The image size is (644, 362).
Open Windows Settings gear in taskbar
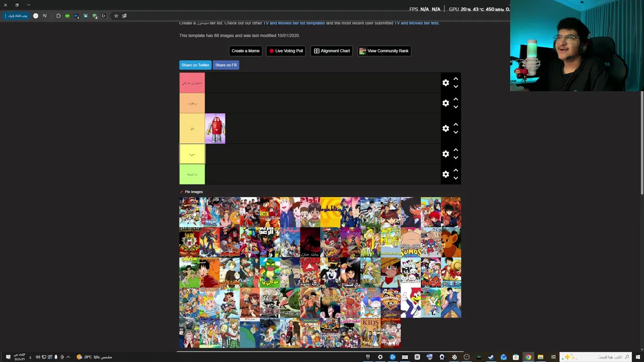tap(380, 357)
